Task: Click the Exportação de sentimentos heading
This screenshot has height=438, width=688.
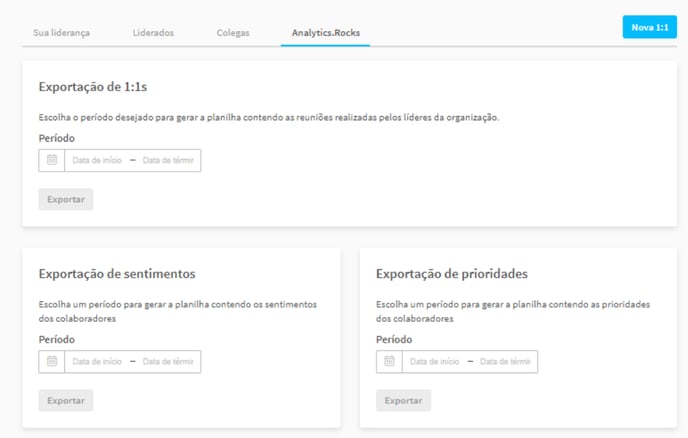Action: tap(116, 273)
